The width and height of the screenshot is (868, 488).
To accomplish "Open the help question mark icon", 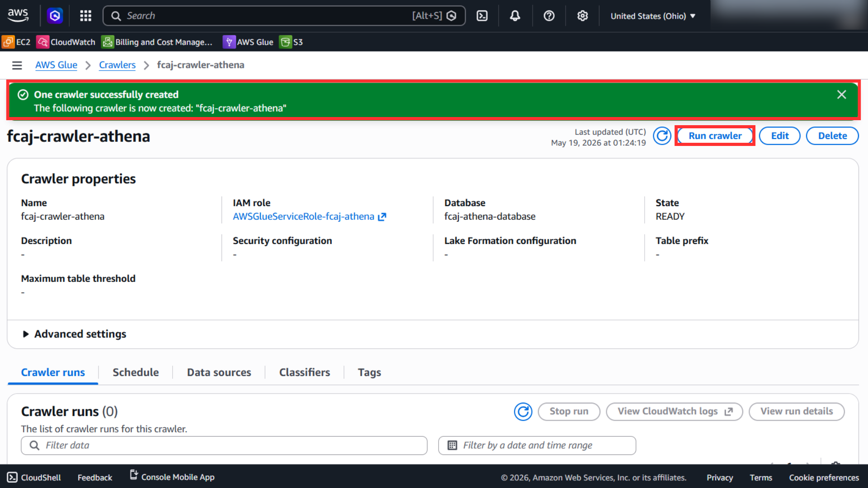I will [x=549, y=16].
